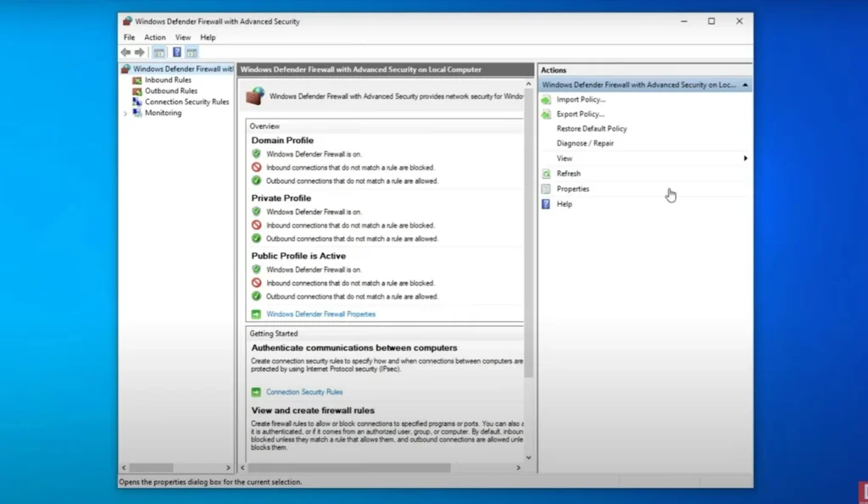
Task: Click Refresh in the Actions pane
Action: point(569,174)
